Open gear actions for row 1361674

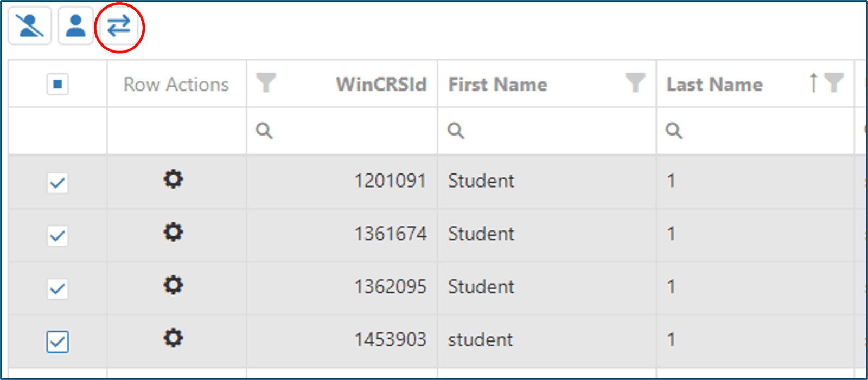(173, 232)
